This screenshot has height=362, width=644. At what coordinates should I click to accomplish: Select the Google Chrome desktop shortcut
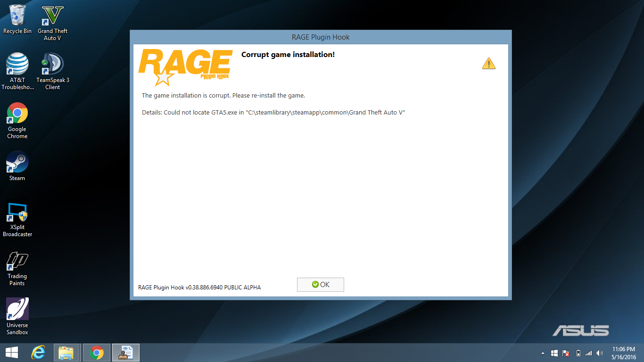17,121
